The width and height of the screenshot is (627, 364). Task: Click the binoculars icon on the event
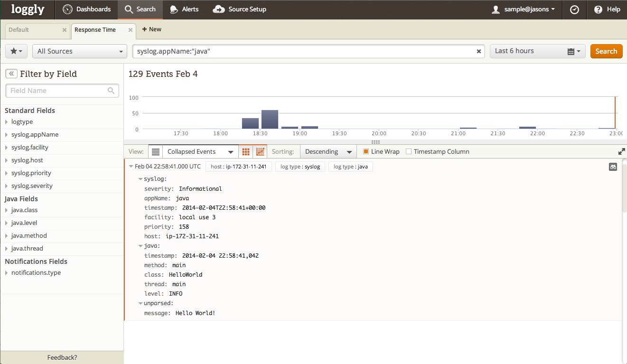pos(613,167)
